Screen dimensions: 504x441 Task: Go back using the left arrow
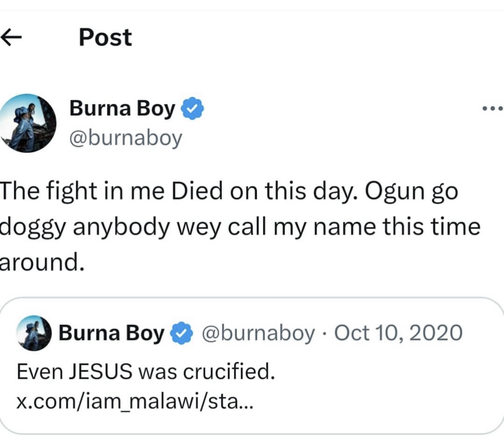[11, 38]
